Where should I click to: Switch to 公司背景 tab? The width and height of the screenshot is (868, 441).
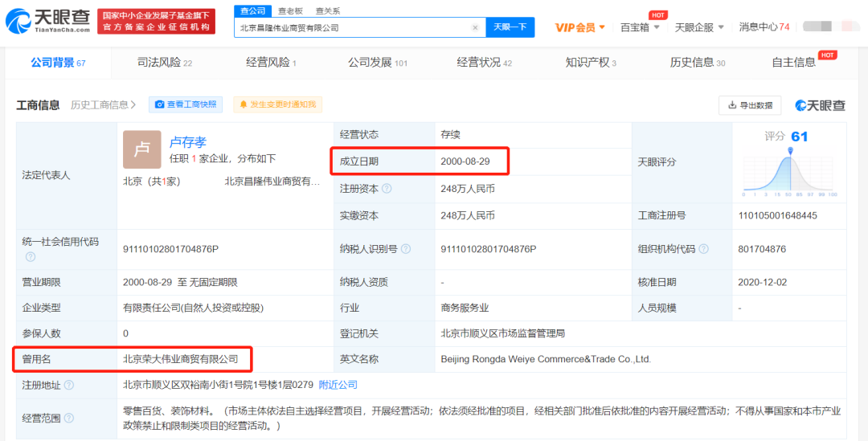(58, 63)
